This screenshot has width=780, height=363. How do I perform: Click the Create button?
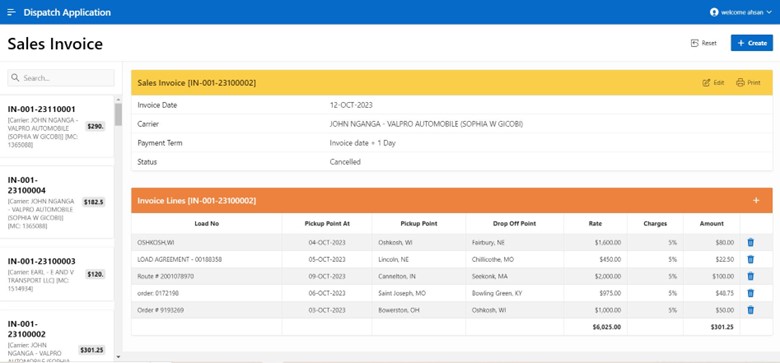[752, 43]
